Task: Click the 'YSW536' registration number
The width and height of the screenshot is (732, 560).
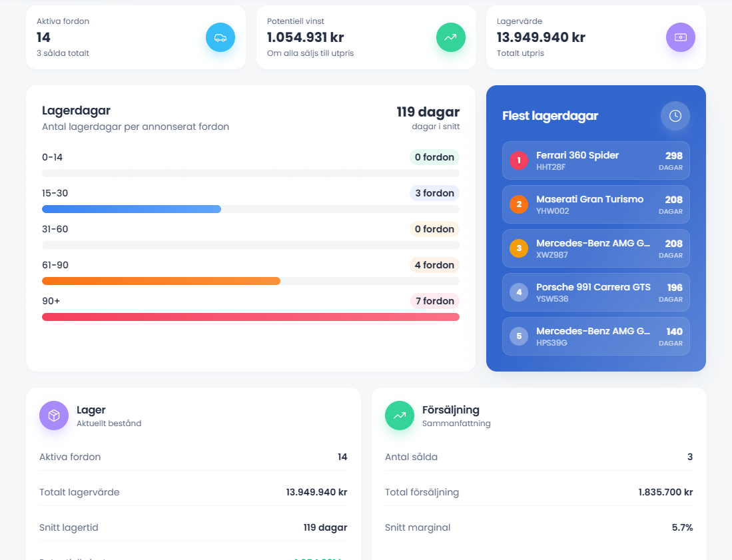Action: (x=552, y=299)
